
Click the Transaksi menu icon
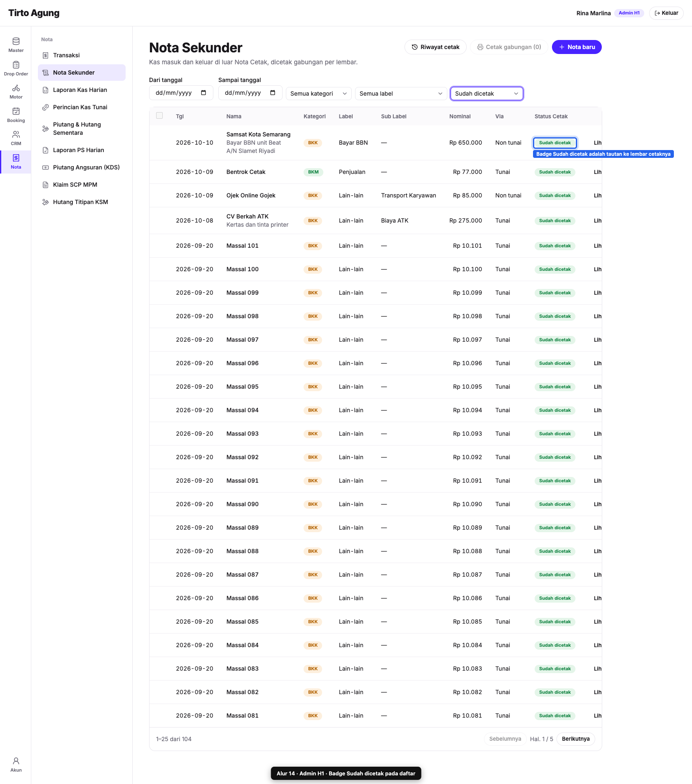click(46, 55)
